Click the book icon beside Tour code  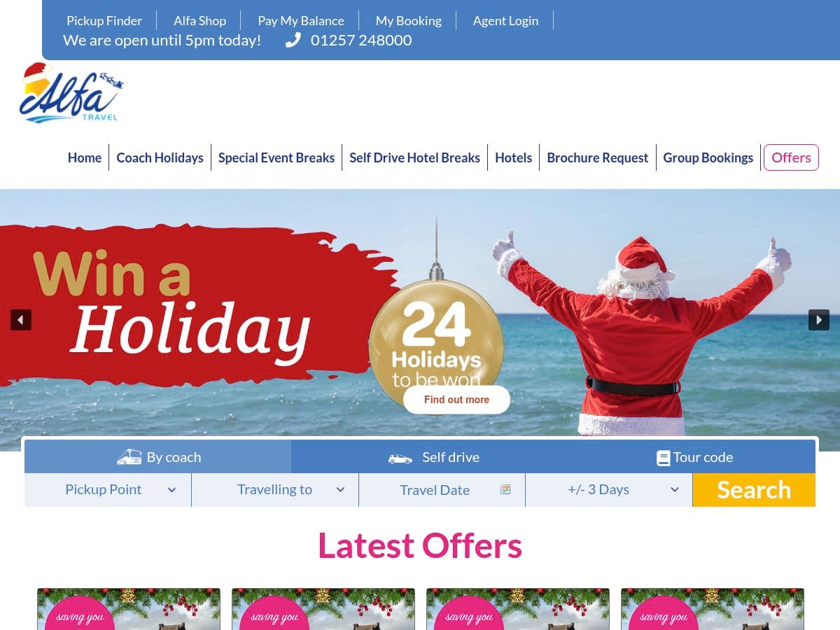tap(663, 458)
